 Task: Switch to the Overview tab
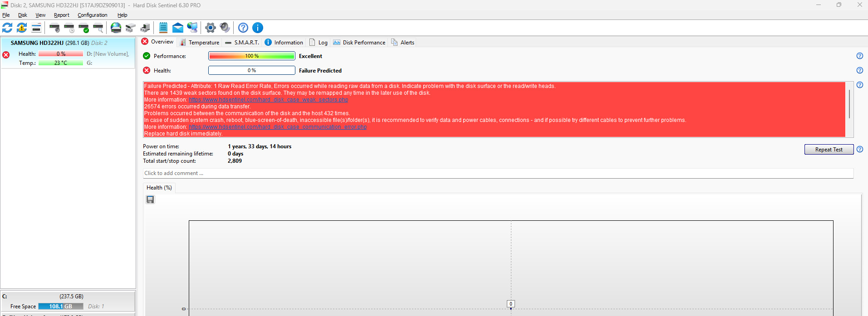coord(157,42)
